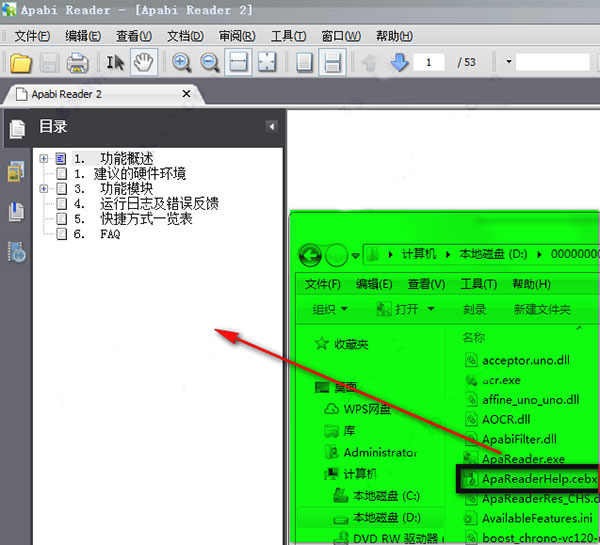Open Explorer 文件(F) menu
Viewport: 600px width, 545px height.
[323, 284]
